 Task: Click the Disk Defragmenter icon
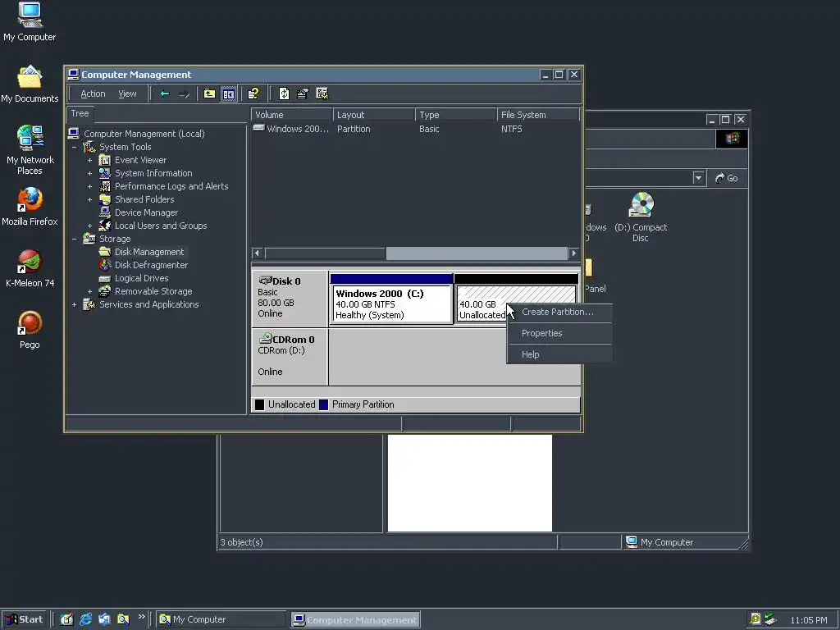(x=105, y=265)
